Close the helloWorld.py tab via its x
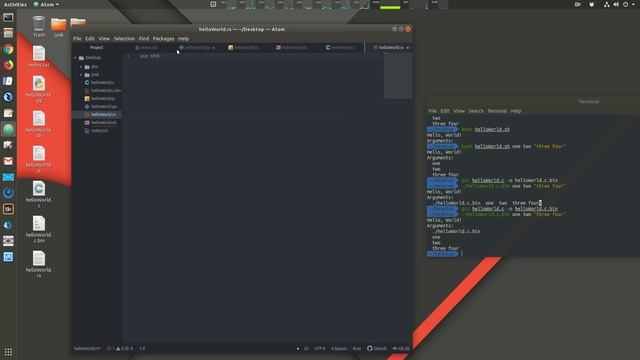The width and height of the screenshot is (640, 360). coord(213,48)
